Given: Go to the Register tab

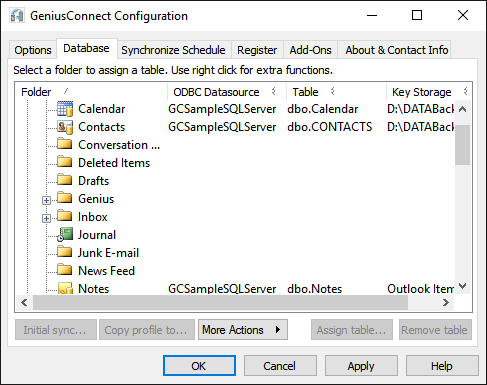Looking at the screenshot, I should [x=257, y=50].
